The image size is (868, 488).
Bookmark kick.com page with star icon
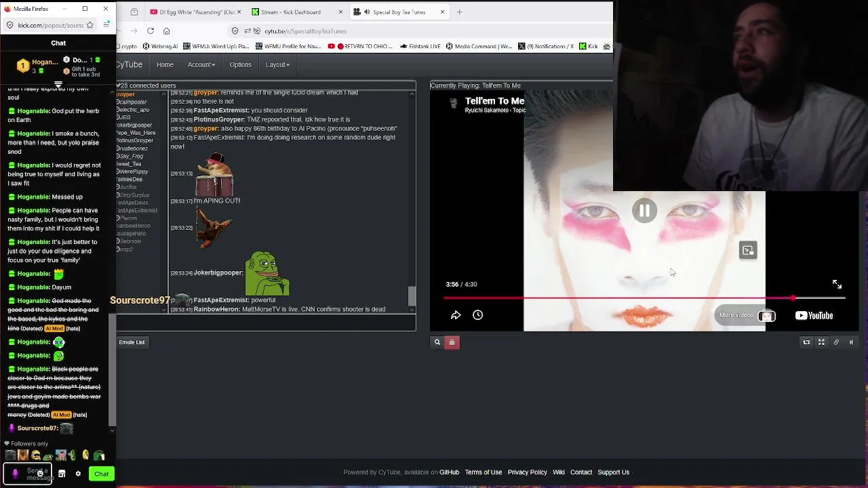(89, 25)
